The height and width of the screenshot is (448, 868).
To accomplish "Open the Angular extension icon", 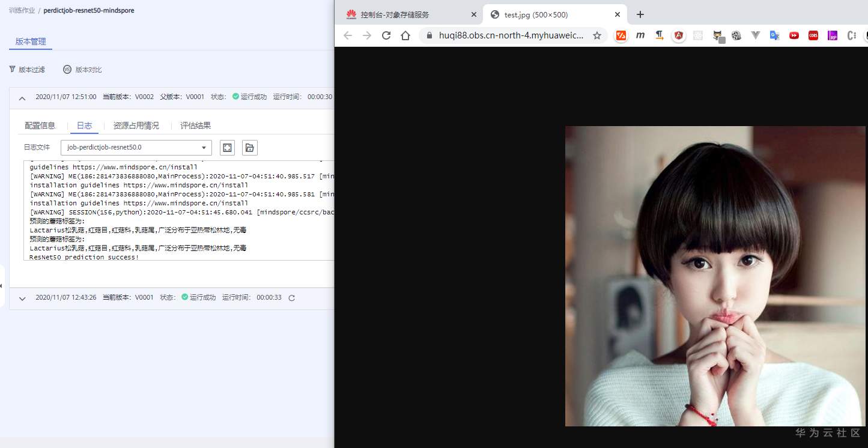I will click(x=678, y=35).
